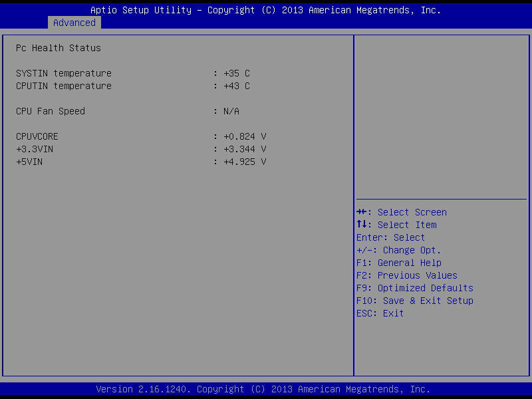Click the +4.925 V reading for +5VIN
Screen dimensions: 532x399
click(245, 162)
